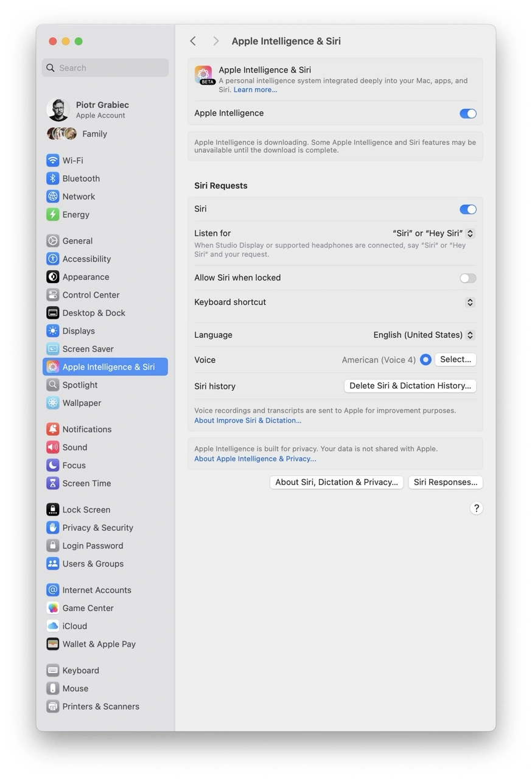The image size is (532, 779).
Task: Click the Lock Screen icon
Action: pyautogui.click(x=53, y=509)
